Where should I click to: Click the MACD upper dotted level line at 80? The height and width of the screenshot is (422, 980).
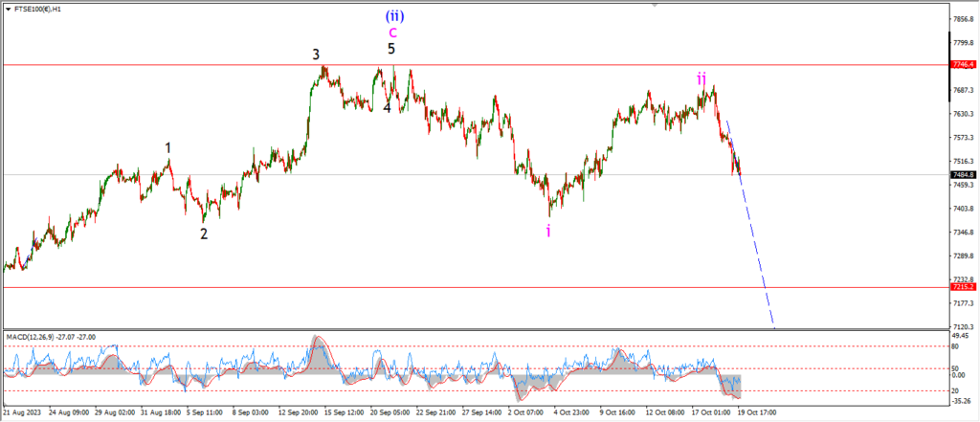pos(479,346)
